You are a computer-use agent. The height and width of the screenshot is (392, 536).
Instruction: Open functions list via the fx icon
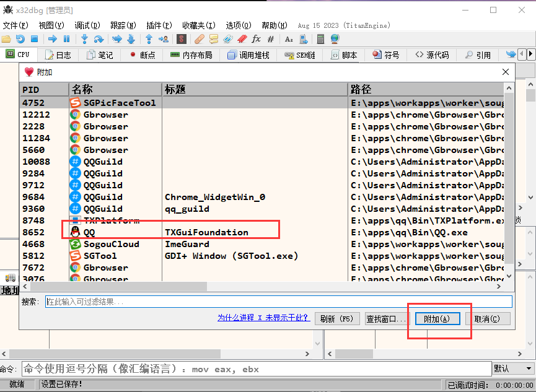[256, 39]
